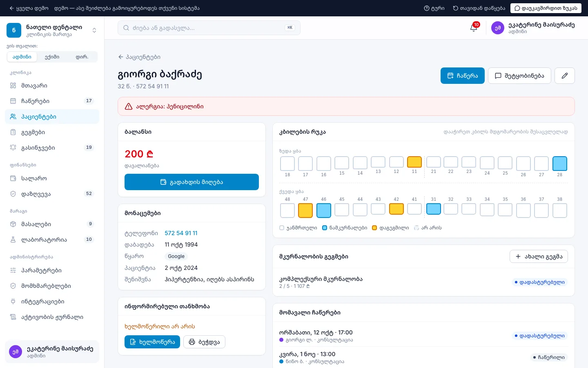Go to პაციენტები in the sidebar

tap(52, 117)
